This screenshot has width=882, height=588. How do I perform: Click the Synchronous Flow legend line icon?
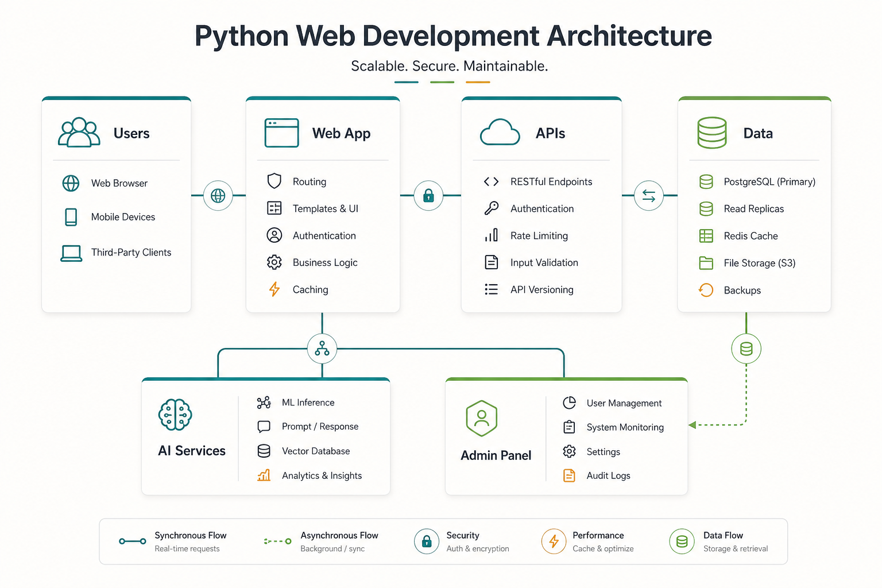click(x=133, y=541)
